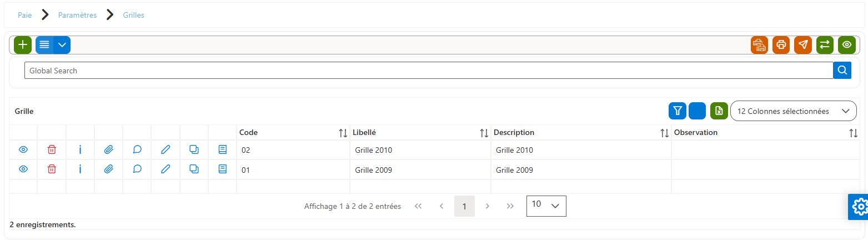Delete the Grille 2010 row

point(52,150)
